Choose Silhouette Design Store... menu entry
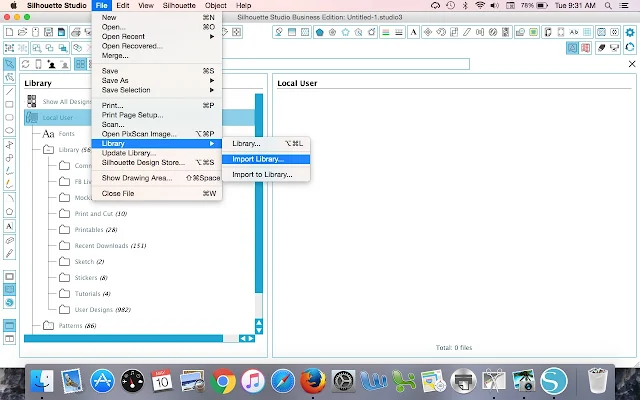Image resolution: width=640 pixels, height=400 pixels. [157, 162]
